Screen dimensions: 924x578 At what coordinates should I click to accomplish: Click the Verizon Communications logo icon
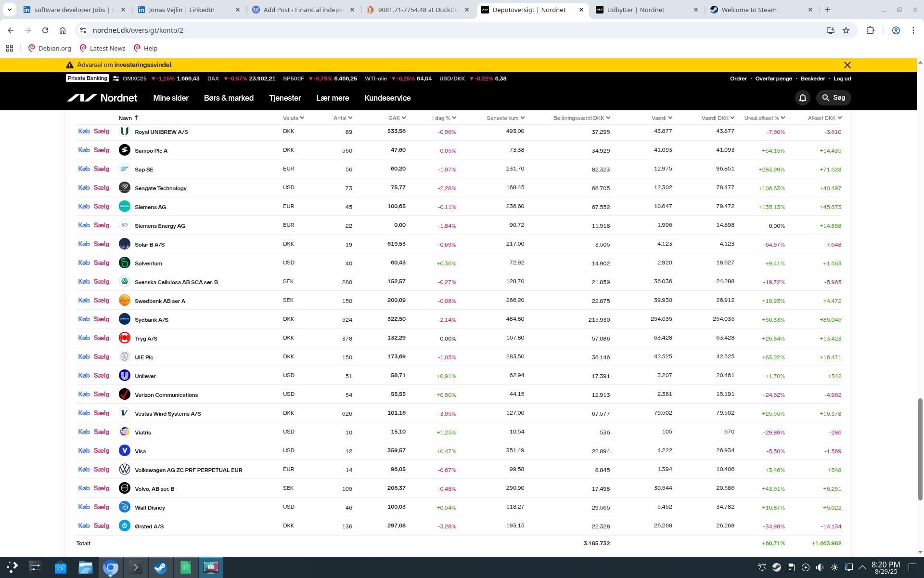pyautogui.click(x=125, y=394)
